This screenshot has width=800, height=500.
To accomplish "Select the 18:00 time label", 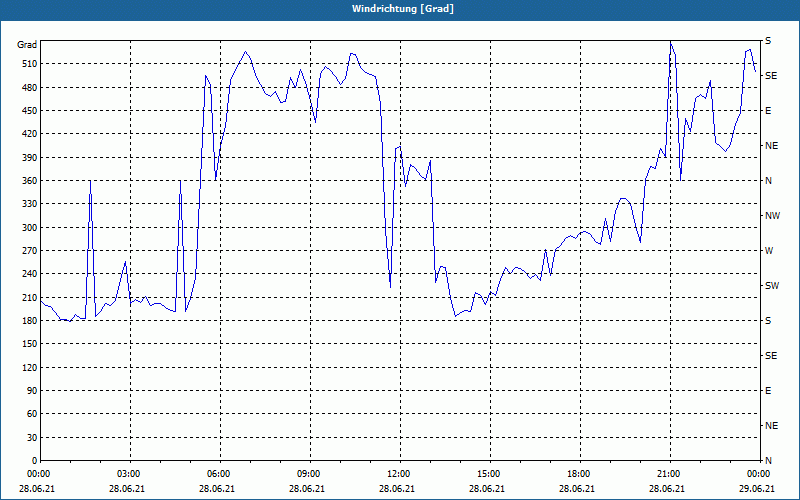I will tap(579, 474).
